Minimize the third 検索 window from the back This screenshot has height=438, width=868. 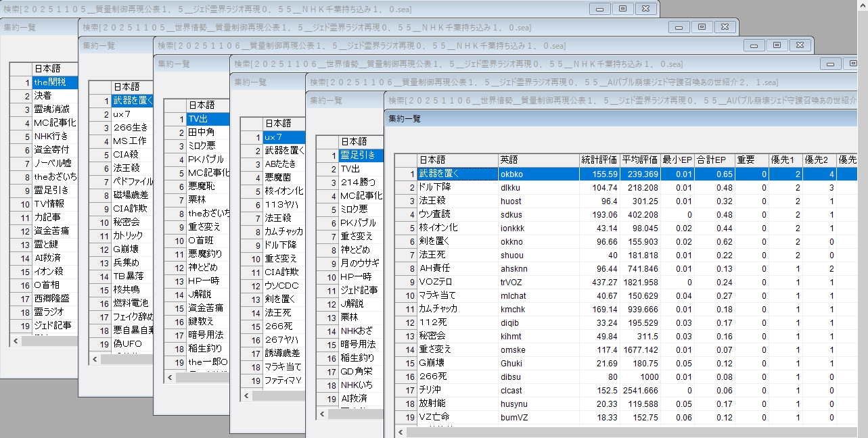click(x=754, y=45)
